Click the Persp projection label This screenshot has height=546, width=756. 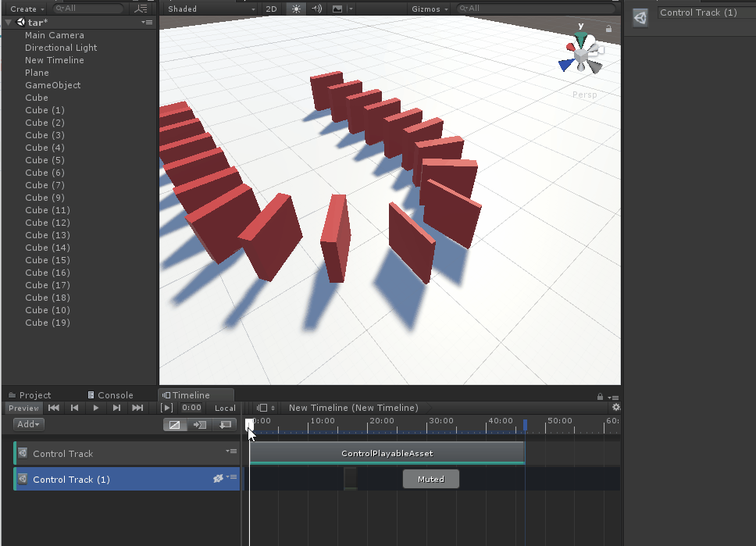point(585,95)
